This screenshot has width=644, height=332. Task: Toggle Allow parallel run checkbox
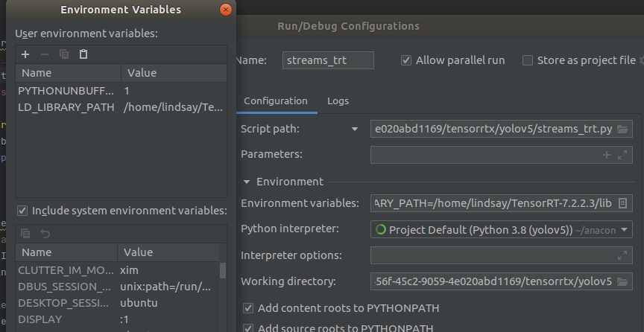click(x=406, y=60)
